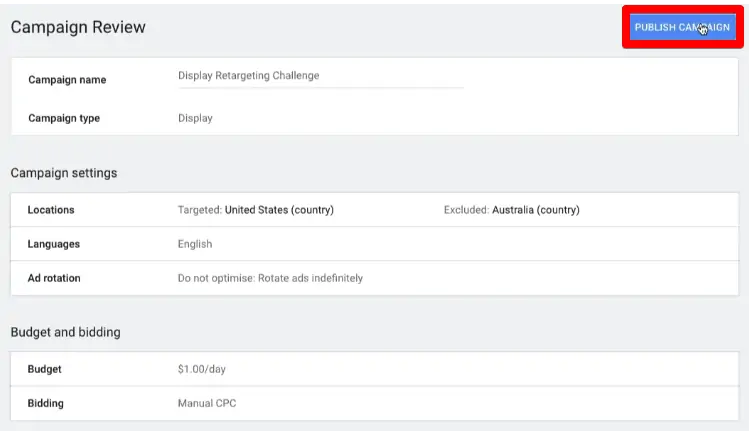
Task: Click the $1.00/day budget value
Action: coord(202,369)
